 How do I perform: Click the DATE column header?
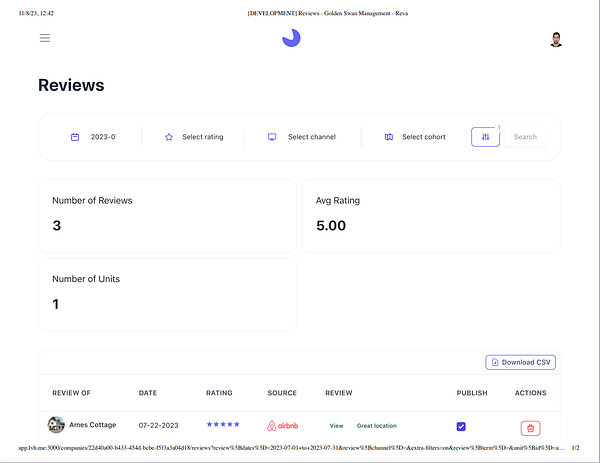pyautogui.click(x=148, y=393)
